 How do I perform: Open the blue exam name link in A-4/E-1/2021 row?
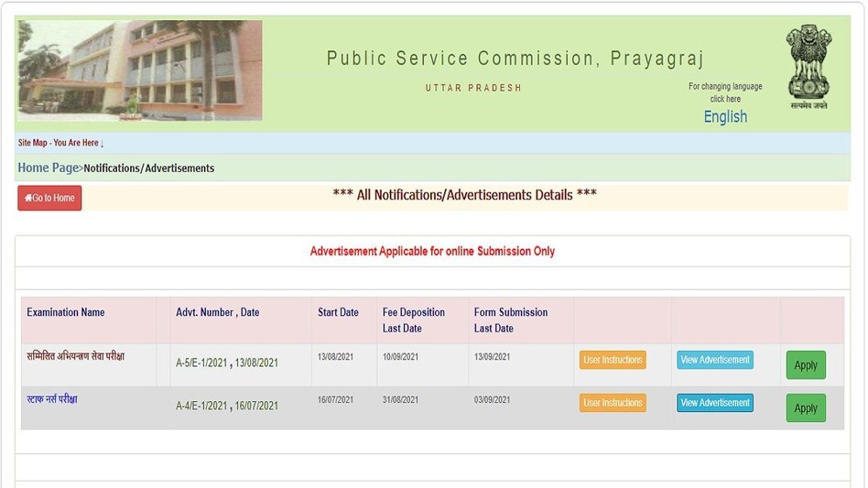click(x=52, y=399)
